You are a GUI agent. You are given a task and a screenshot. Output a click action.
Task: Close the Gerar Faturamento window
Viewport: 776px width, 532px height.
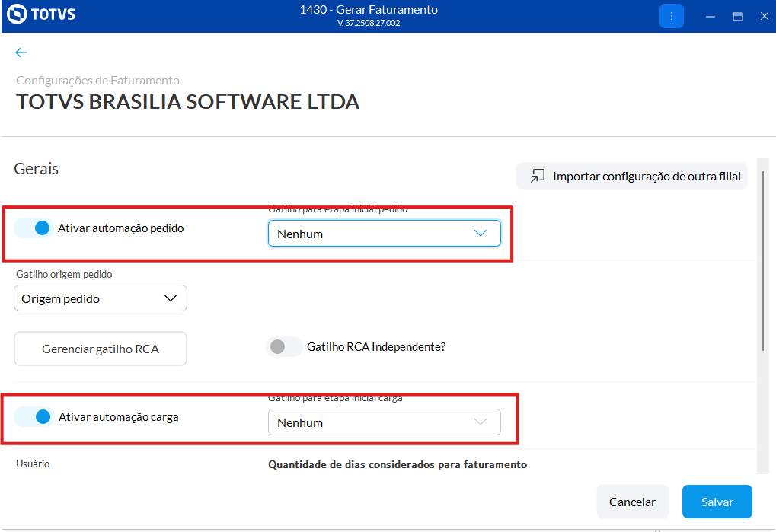pos(764,16)
